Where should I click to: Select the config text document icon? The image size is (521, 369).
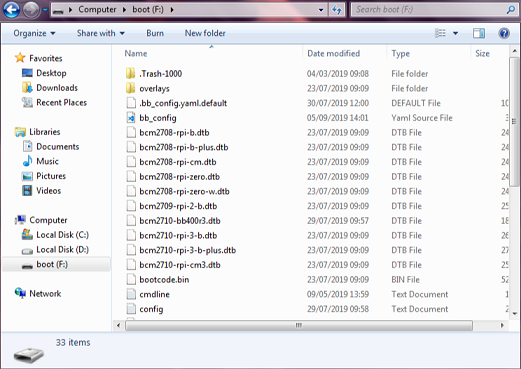coord(131,309)
